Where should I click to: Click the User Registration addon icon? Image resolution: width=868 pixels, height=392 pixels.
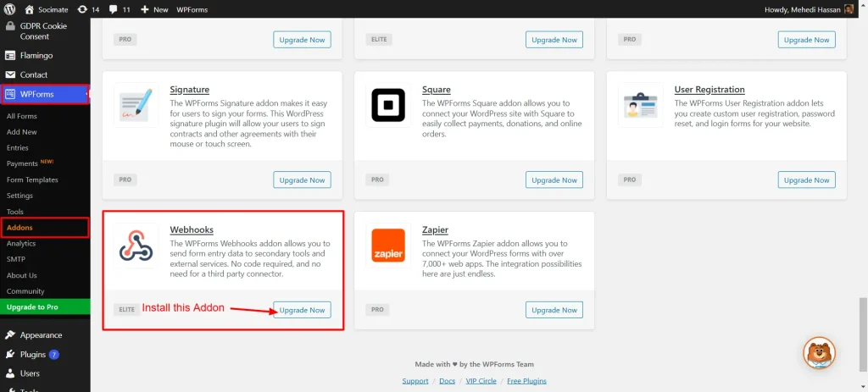click(x=641, y=106)
